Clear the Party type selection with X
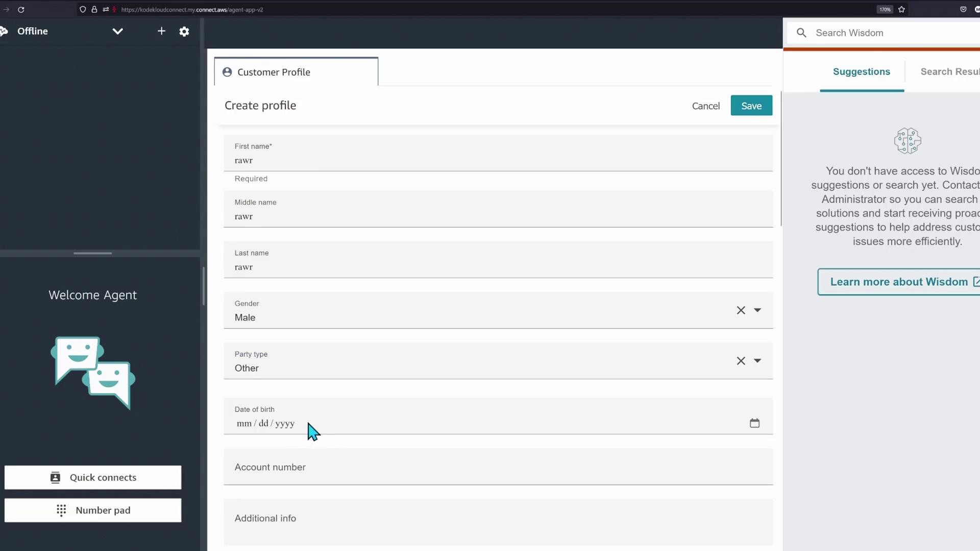 [x=741, y=361]
